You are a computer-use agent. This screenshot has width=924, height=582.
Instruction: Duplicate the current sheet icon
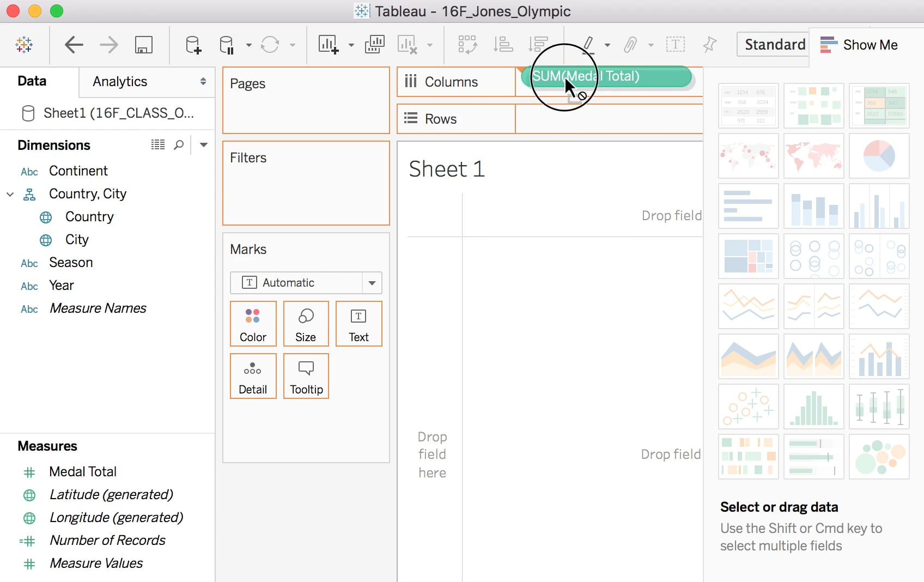coord(374,45)
